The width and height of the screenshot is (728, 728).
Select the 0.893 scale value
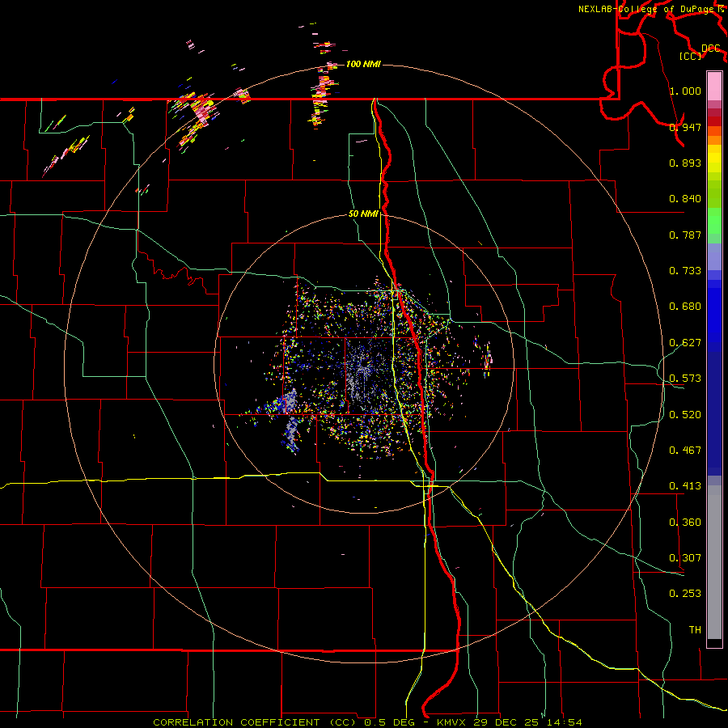[x=685, y=163]
